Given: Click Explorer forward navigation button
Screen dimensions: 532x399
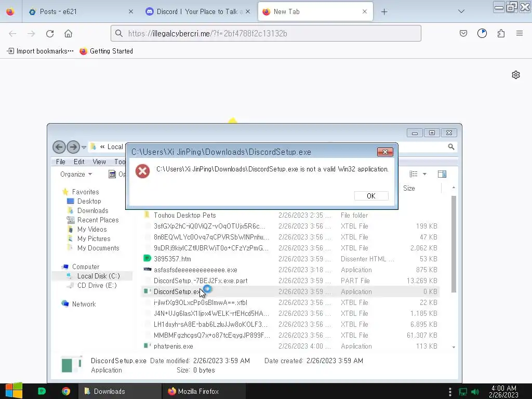Looking at the screenshot, I should pyautogui.click(x=73, y=147).
